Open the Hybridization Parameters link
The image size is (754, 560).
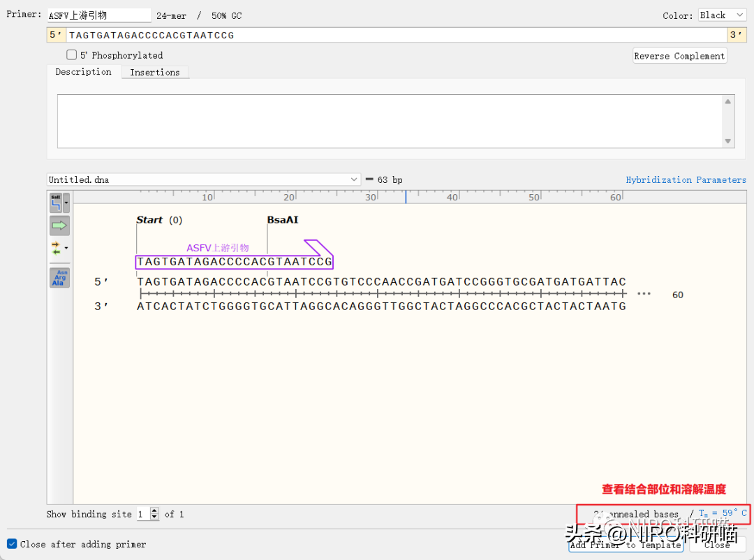686,179
